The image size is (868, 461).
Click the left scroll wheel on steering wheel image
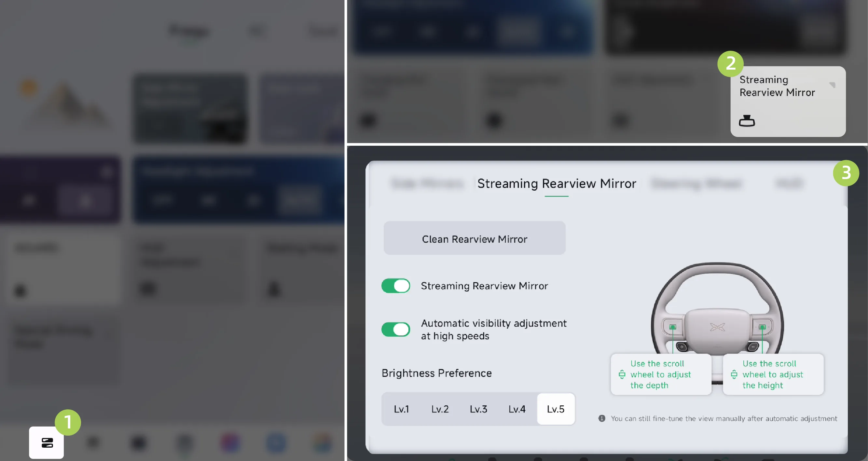[673, 327]
